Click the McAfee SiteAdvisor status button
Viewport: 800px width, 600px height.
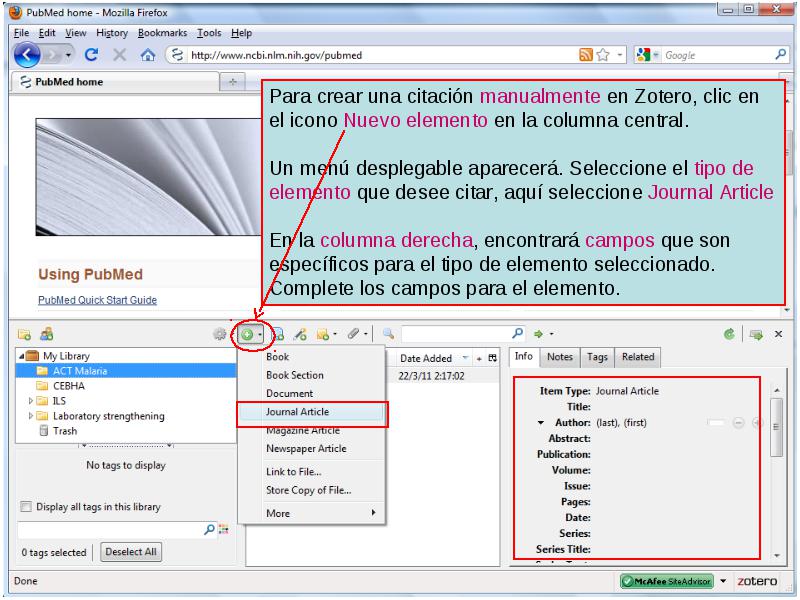tap(667, 581)
